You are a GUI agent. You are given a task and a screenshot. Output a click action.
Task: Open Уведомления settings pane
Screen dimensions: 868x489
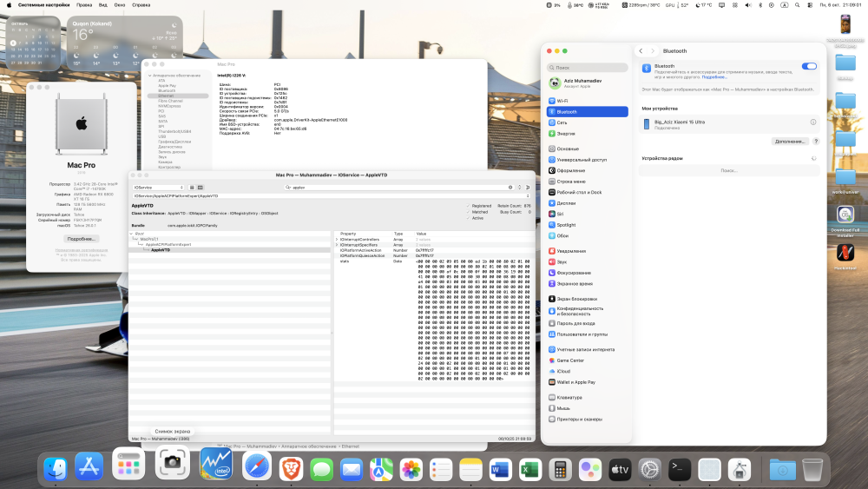pos(588,251)
